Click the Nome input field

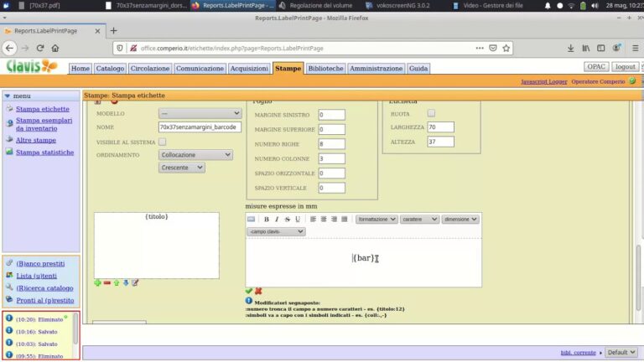pos(200,127)
